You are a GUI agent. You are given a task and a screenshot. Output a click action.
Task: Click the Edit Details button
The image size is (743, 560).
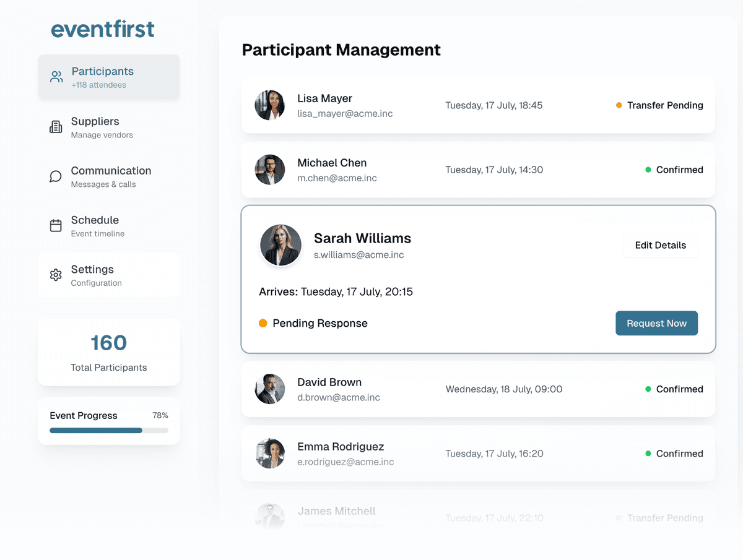660,245
